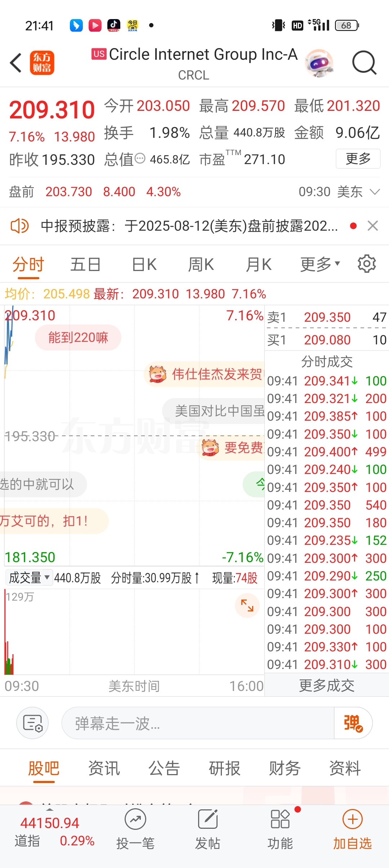Tap the back arrow icon

click(x=16, y=63)
